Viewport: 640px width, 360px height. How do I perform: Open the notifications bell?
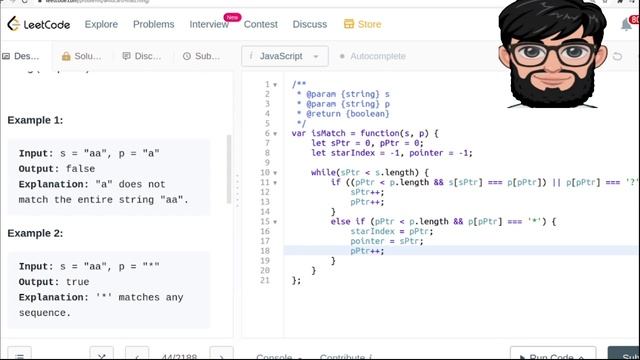626,24
